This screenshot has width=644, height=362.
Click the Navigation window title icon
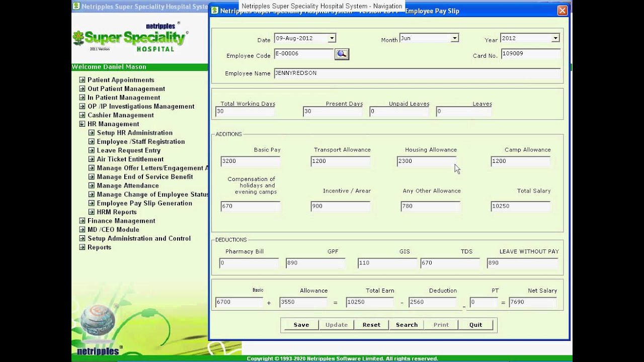click(76, 7)
